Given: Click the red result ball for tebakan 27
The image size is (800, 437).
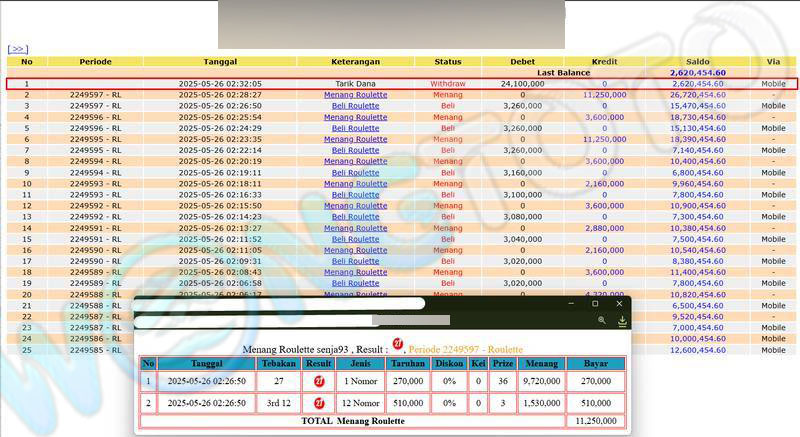Looking at the screenshot, I should pos(319,381).
